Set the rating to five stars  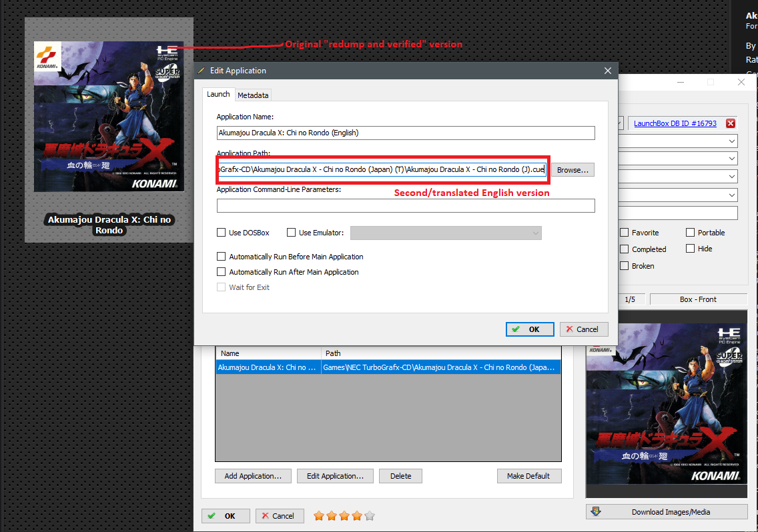[x=370, y=516]
